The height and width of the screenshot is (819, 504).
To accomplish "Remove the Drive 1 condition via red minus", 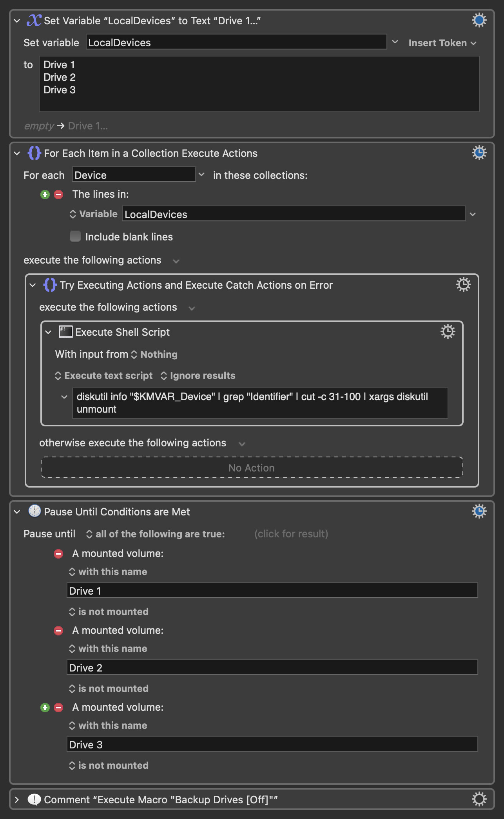I will point(58,554).
